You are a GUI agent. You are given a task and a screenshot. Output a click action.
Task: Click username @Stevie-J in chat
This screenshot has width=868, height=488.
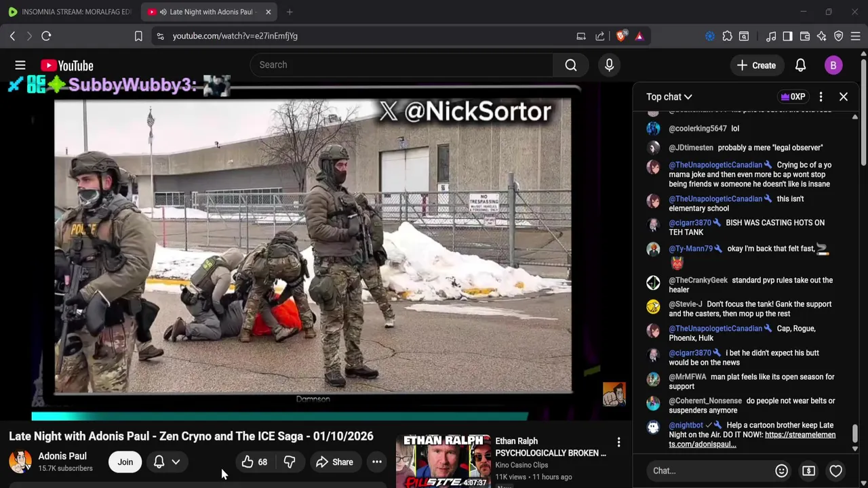686,304
